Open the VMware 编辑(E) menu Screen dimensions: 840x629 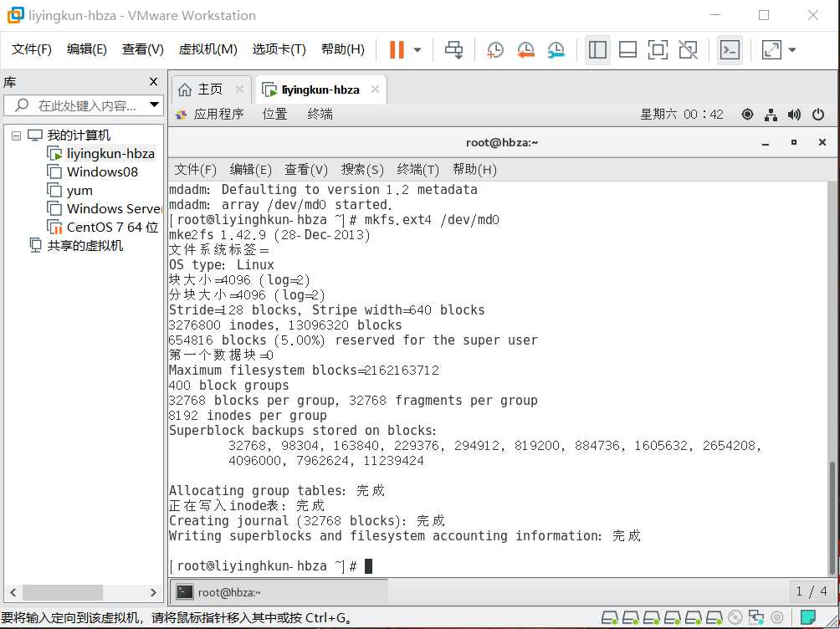coord(87,49)
